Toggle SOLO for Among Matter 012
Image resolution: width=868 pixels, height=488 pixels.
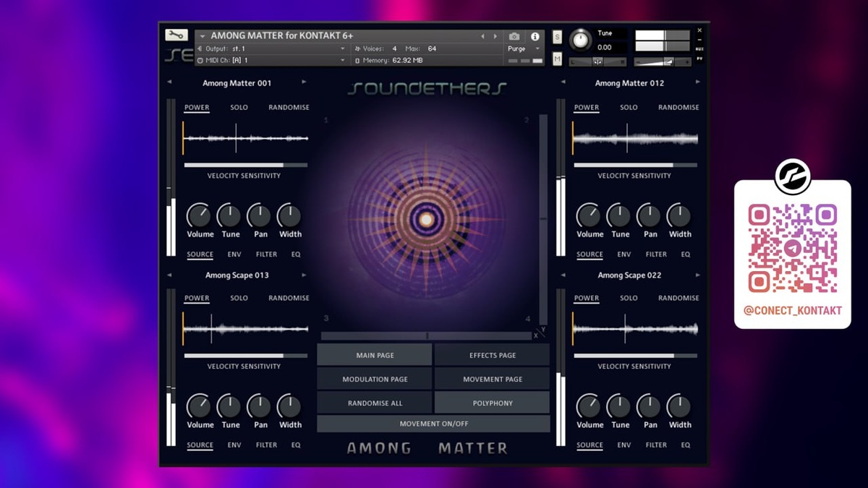(629, 107)
